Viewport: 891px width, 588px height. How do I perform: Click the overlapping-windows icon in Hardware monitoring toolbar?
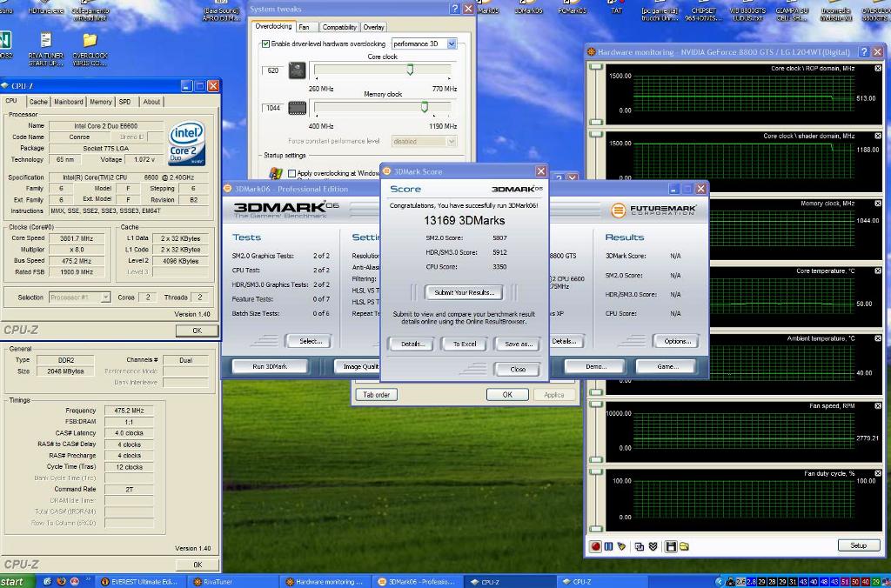coord(640,546)
